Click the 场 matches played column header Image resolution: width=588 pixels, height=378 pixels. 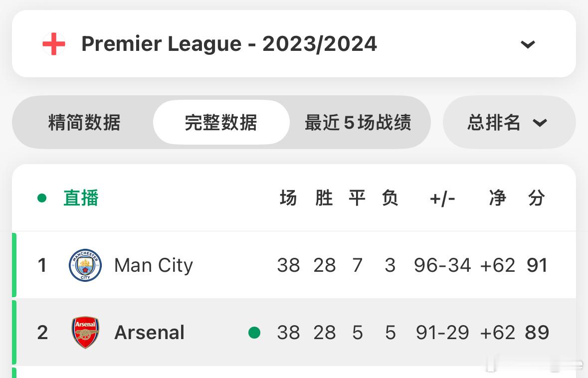tap(288, 197)
